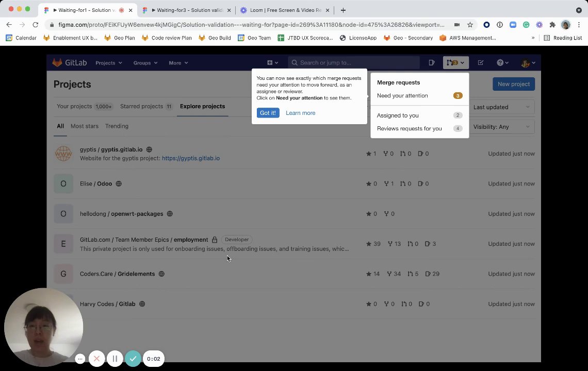Toggle the merge requests dropdown icon
Screen dimensions: 588x371
click(x=455, y=62)
